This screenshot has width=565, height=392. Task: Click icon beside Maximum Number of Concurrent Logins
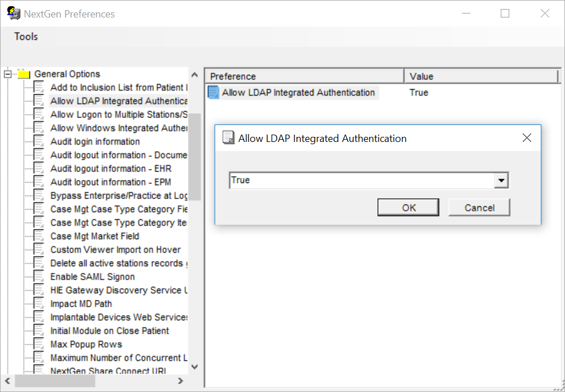38,358
